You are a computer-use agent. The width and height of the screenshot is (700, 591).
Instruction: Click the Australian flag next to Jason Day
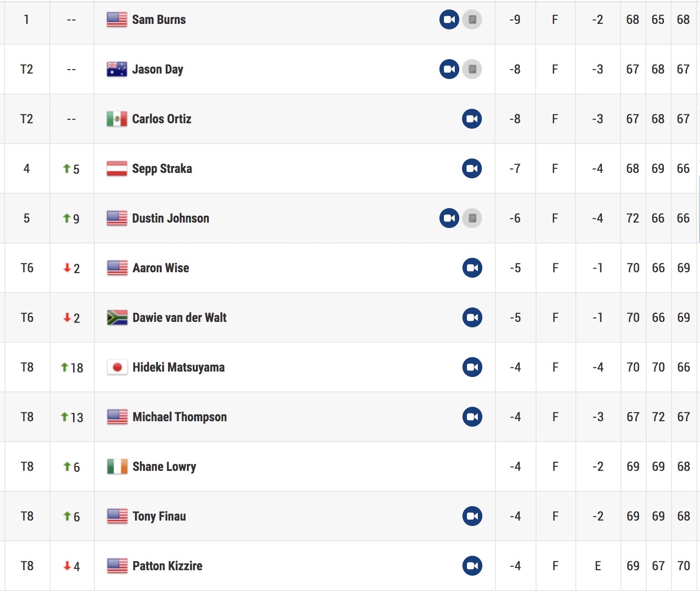coord(117,69)
